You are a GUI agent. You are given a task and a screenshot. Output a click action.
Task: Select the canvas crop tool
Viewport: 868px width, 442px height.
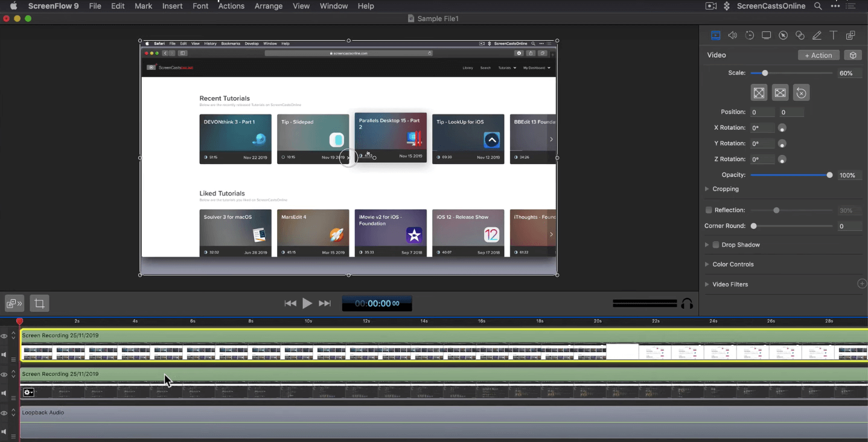[x=39, y=303]
